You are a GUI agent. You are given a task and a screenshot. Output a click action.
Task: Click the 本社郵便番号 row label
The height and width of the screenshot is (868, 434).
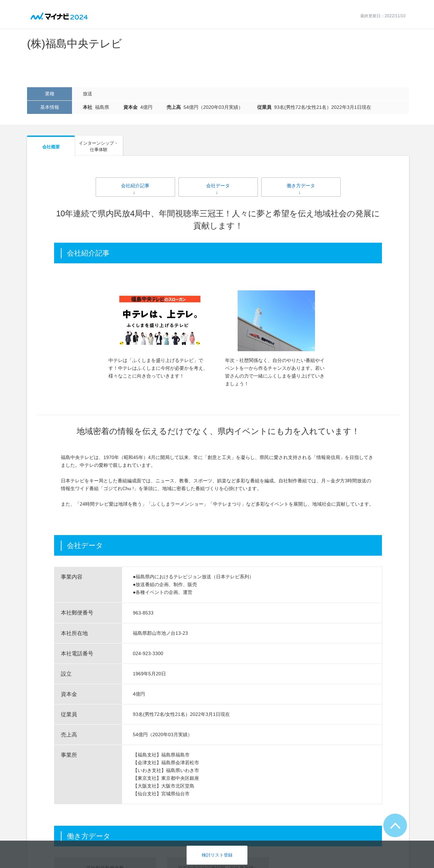[x=88, y=613]
